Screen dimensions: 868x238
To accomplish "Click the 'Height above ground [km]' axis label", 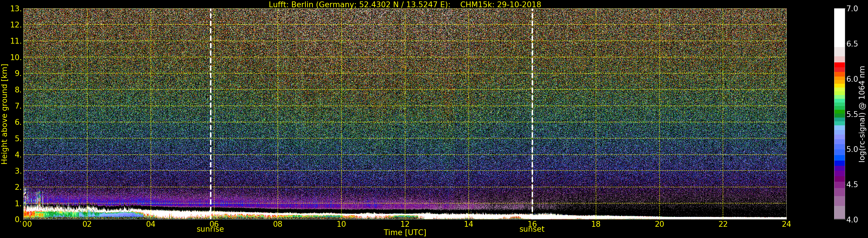I will (x=4, y=114).
